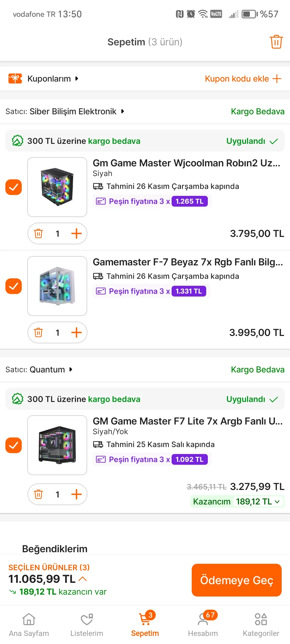
Task: Expand the Kazancım 189,12 TL dropdown
Action: (277, 502)
